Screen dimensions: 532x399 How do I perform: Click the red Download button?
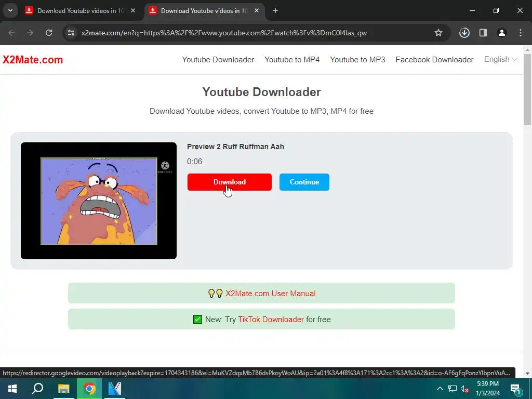tap(229, 182)
